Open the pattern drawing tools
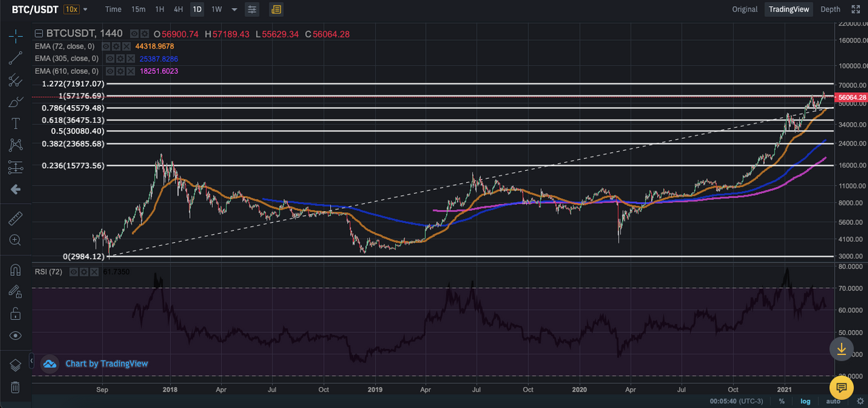 pos(16,144)
